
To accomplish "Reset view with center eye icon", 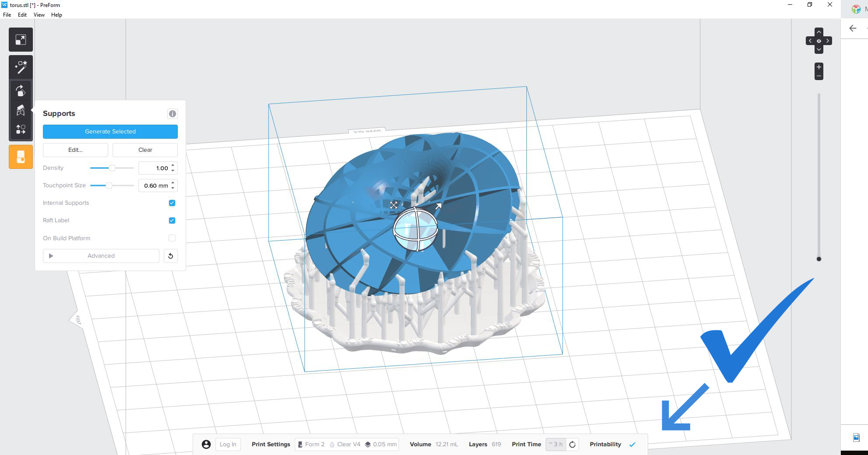I will (819, 41).
